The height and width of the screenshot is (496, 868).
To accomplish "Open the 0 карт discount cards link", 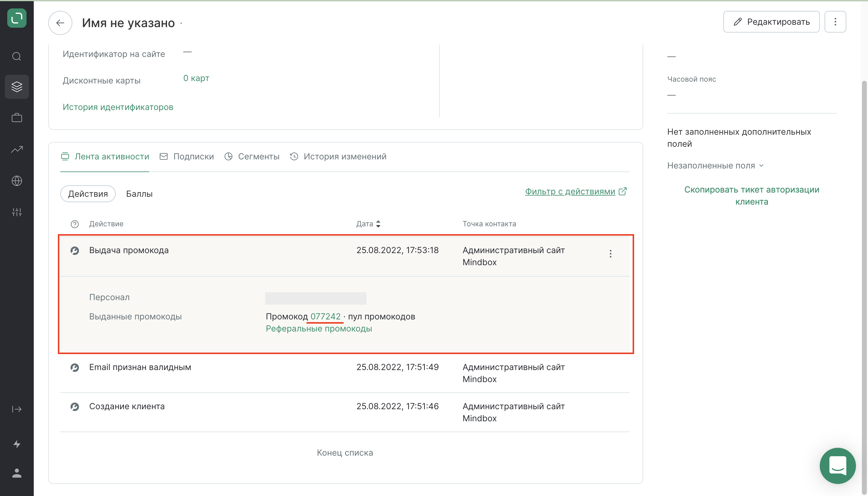I will click(x=196, y=78).
